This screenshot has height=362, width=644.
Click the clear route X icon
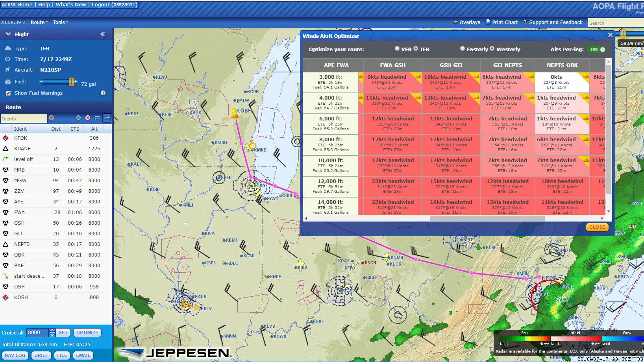[x=78, y=118]
